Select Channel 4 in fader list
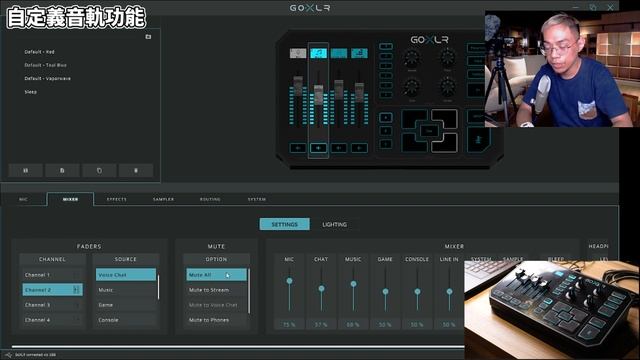The height and width of the screenshot is (360, 640). click(53, 320)
